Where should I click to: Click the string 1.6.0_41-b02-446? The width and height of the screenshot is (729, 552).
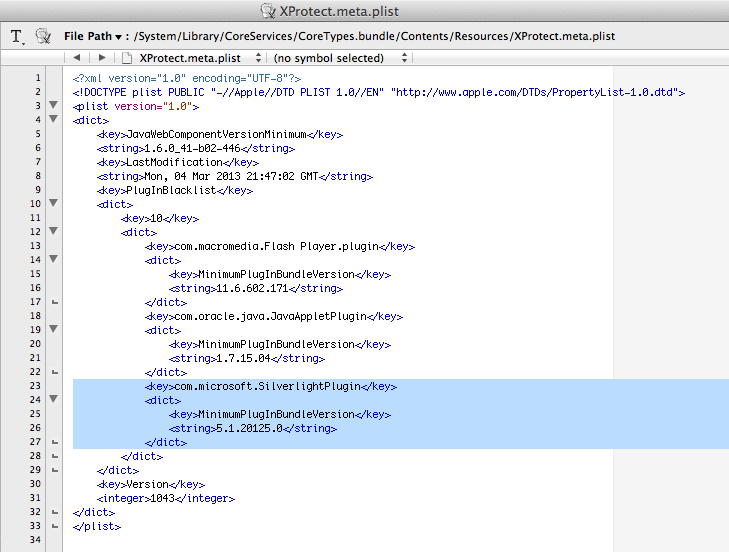(x=196, y=148)
